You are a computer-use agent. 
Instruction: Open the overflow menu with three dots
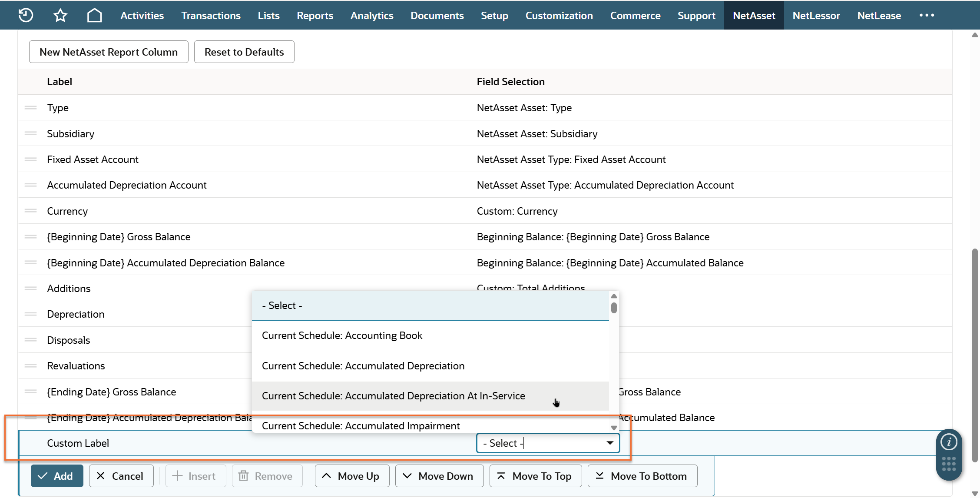pyautogui.click(x=927, y=15)
